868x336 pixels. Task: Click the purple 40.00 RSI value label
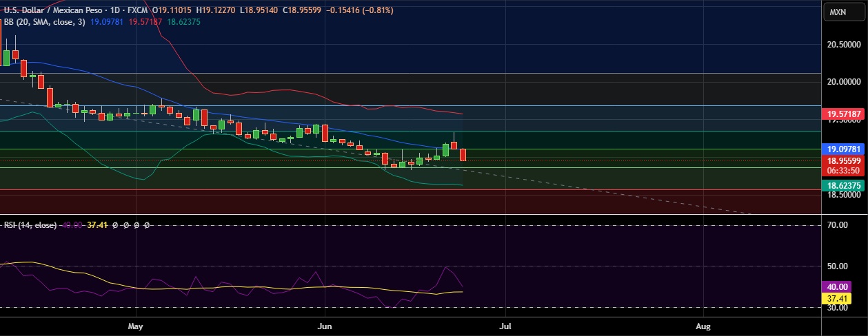point(836,287)
